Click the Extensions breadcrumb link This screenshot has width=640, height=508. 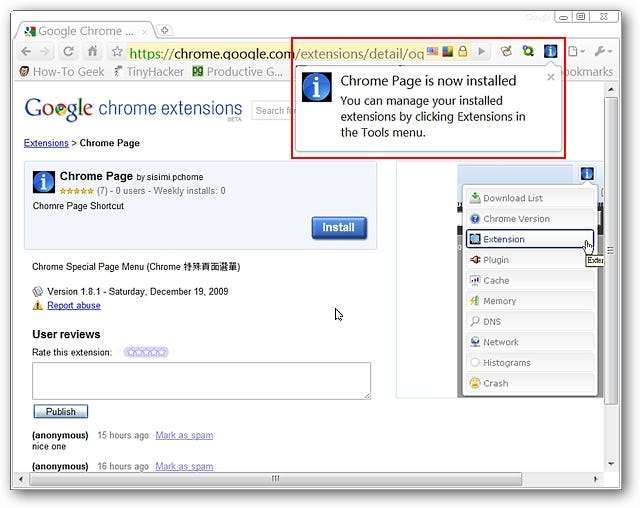point(46,143)
